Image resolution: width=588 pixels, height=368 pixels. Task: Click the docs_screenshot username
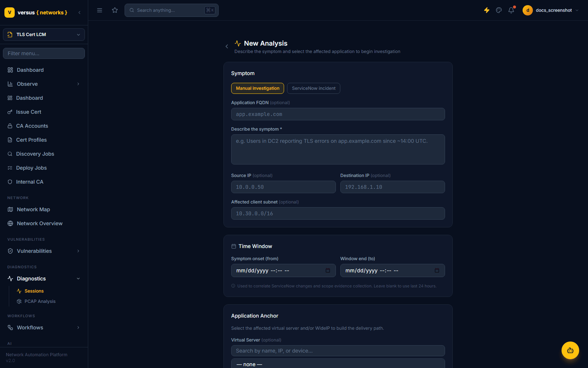[554, 10]
